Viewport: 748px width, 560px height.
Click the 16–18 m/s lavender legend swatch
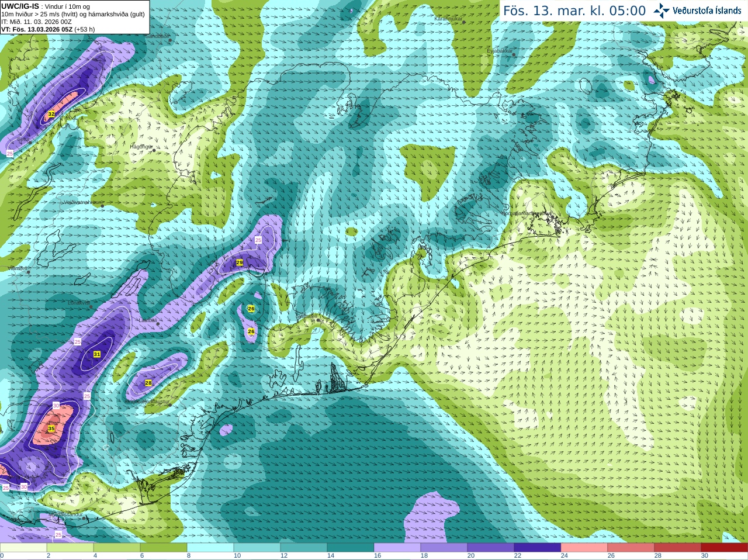pyautogui.click(x=397, y=548)
